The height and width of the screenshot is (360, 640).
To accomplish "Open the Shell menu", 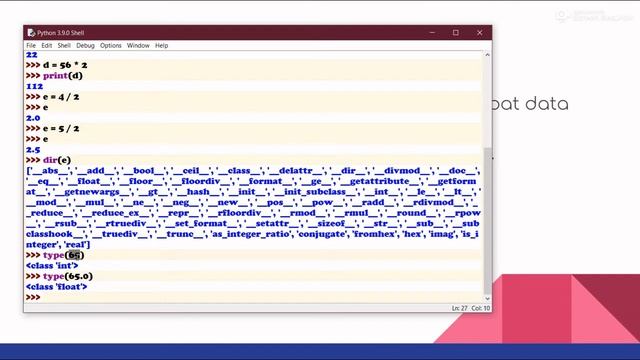I will coord(64,45).
